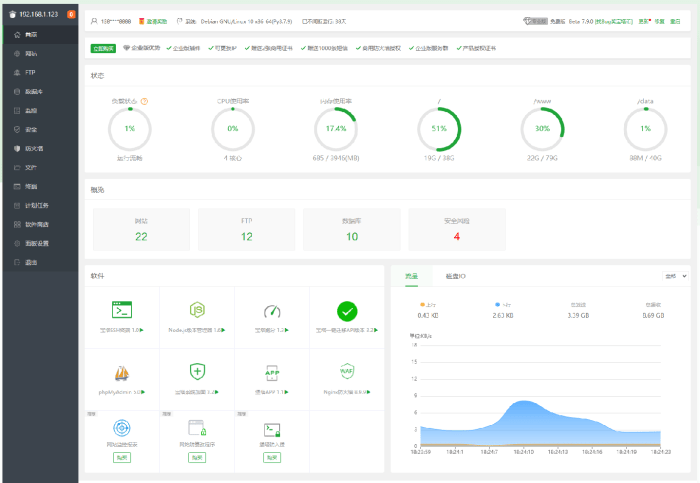This screenshot has height=483, width=700.
Task: Open the Node.js version manager icon
Action: click(197, 310)
